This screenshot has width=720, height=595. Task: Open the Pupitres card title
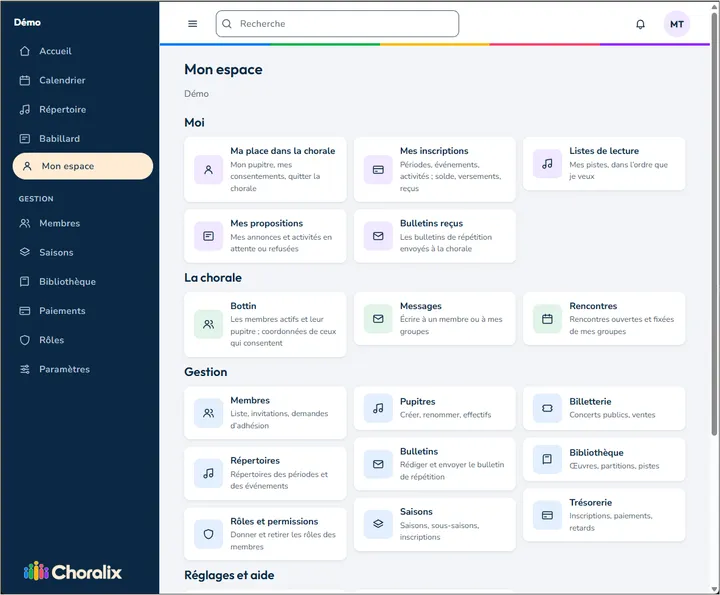pos(417,401)
